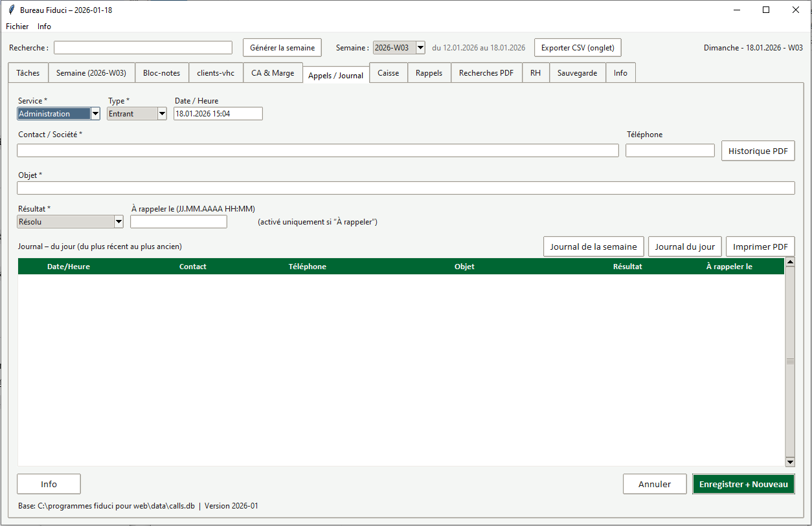Select the Recherches PDF tab
Screen dimensions: 812x526
tap(486, 73)
